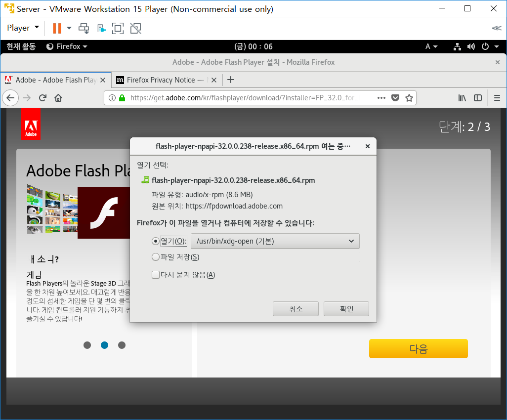507x420 pixels.
Task: Open page actions three-dot menu
Action: 381,98
